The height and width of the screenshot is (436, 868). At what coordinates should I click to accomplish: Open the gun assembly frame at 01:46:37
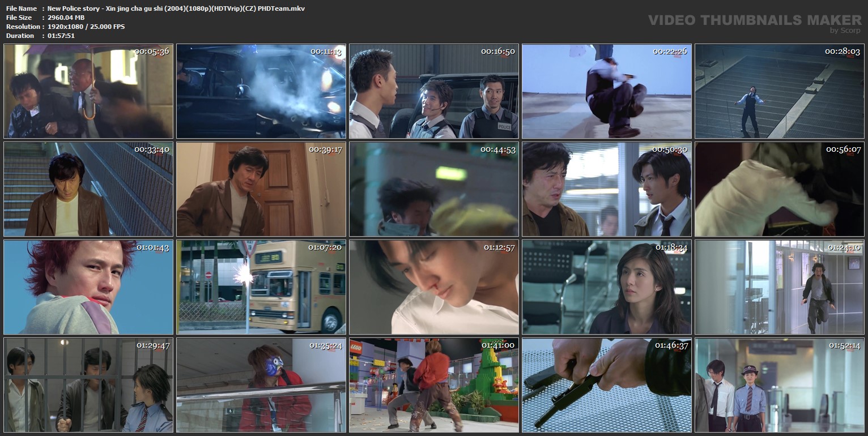tap(607, 385)
